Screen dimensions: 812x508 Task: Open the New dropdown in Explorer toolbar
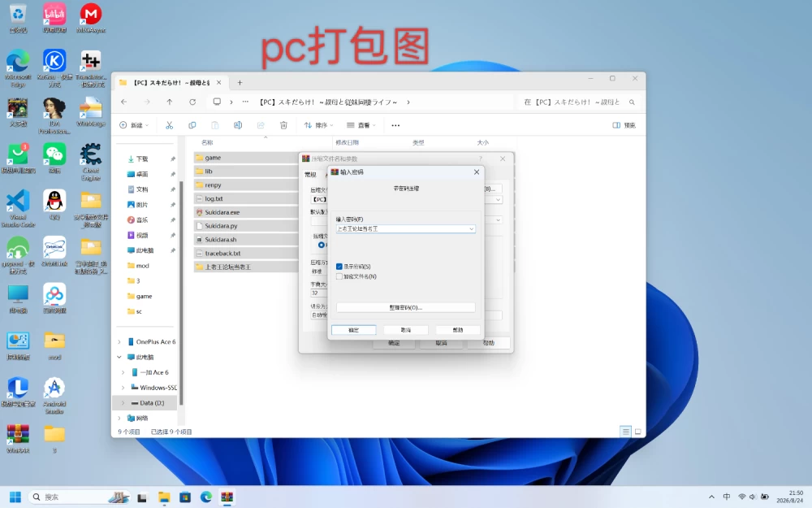tap(134, 125)
